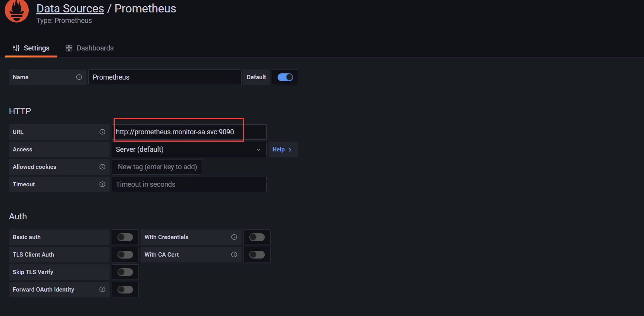The image size is (644, 316).
Task: Focus the Timeout in seconds field
Action: click(x=189, y=184)
